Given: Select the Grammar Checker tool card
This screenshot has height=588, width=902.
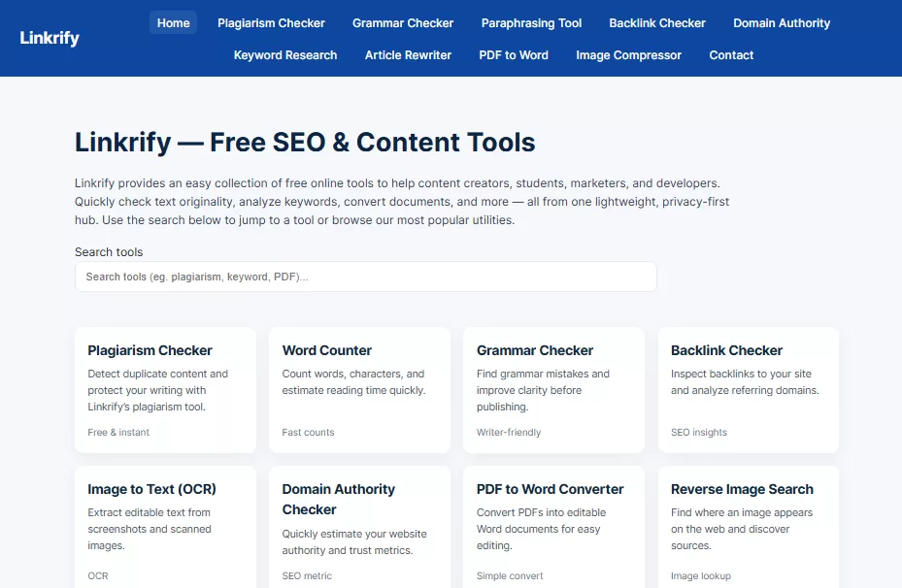Looking at the screenshot, I should pyautogui.click(x=553, y=389).
